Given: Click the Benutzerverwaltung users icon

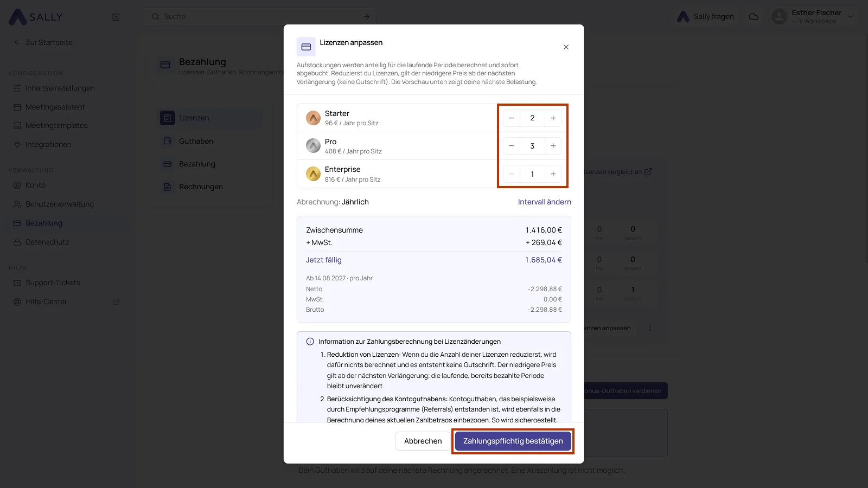Looking at the screenshot, I should [x=17, y=204].
